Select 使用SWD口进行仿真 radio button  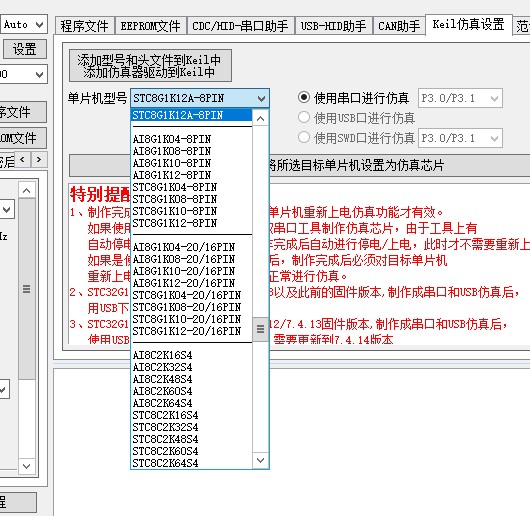pyautogui.click(x=357, y=138)
